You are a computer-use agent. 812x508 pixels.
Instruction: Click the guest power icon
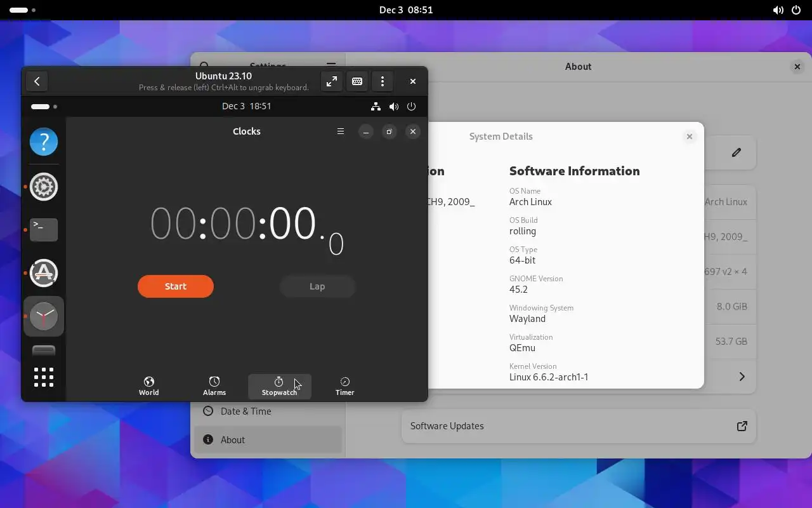411,106
